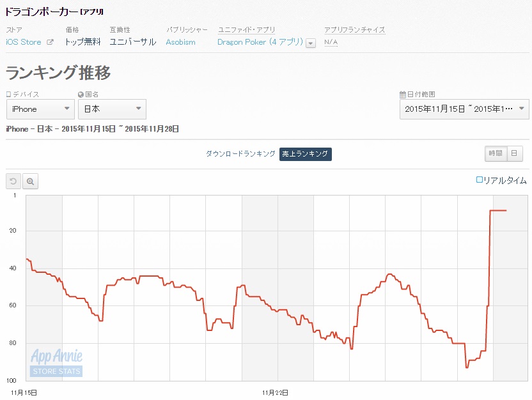532x400 pixels.
Task: Open the iOS Store link
Action: tap(24, 42)
